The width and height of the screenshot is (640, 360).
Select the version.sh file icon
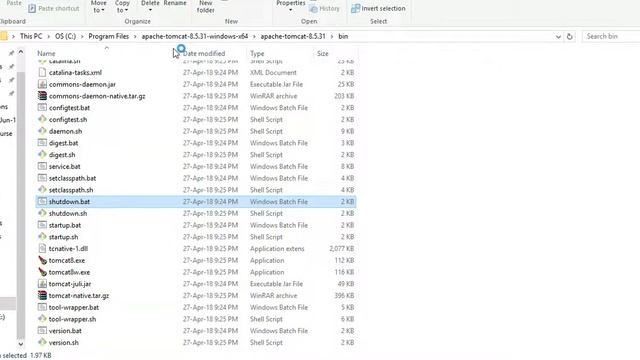coord(42,342)
